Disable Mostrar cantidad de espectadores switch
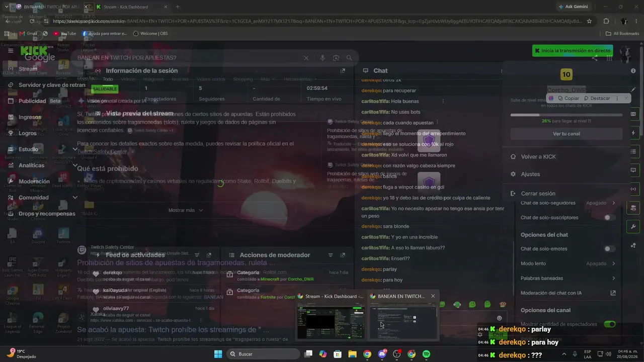This screenshot has height=362, width=644. coord(609,324)
